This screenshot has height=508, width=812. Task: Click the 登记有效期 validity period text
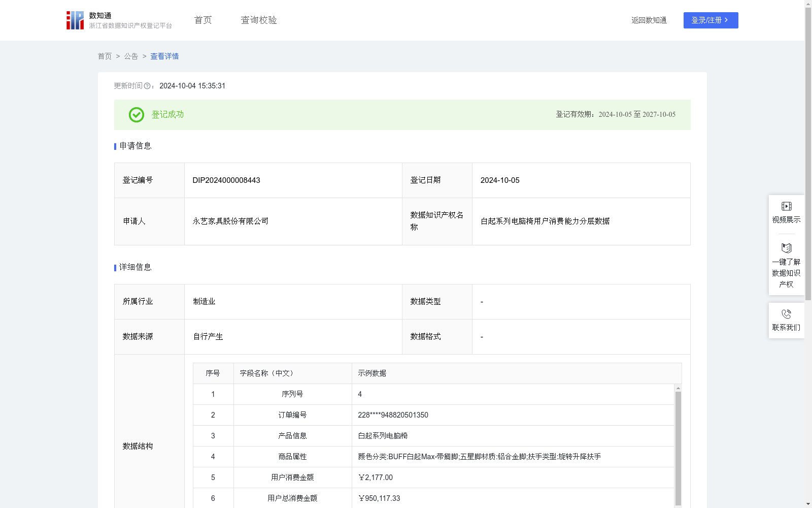tap(616, 115)
